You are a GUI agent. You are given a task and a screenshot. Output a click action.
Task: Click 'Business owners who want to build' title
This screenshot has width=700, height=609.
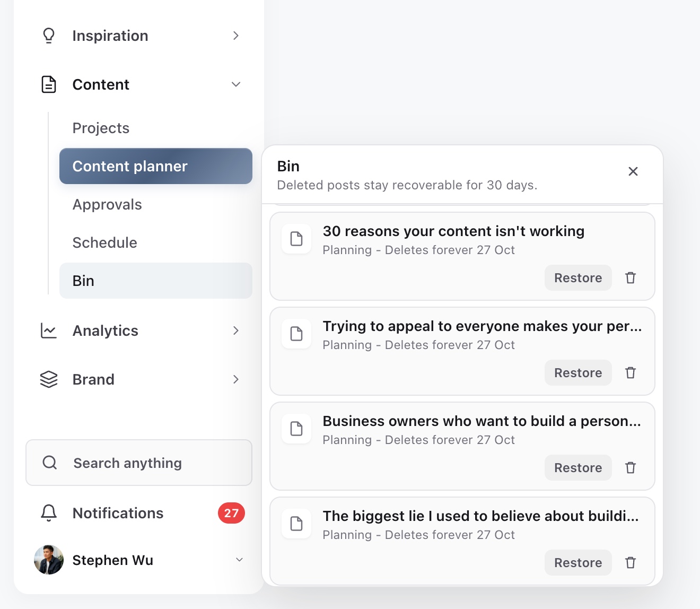click(x=482, y=421)
